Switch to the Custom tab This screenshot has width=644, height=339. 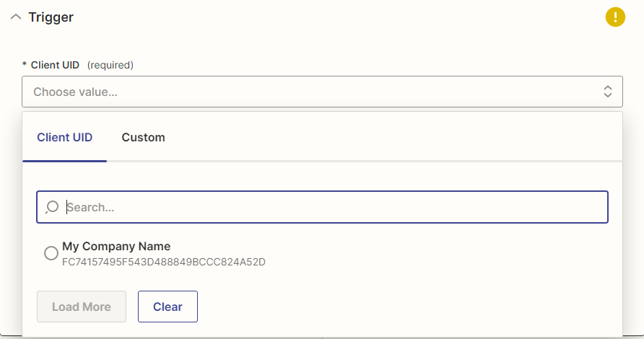pyautogui.click(x=143, y=137)
